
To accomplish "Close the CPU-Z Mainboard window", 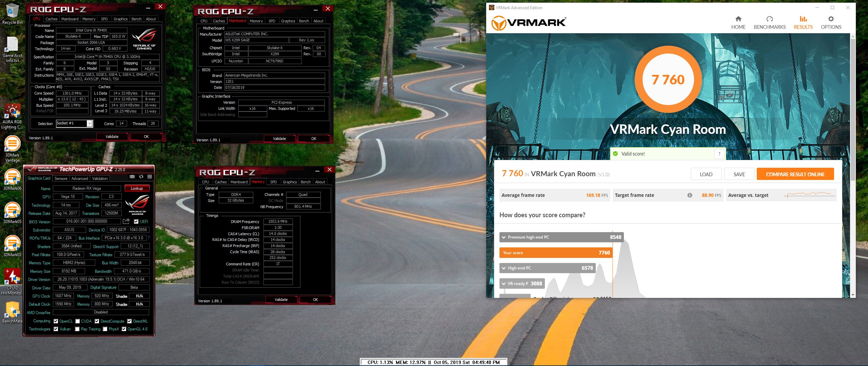I will (328, 8).
